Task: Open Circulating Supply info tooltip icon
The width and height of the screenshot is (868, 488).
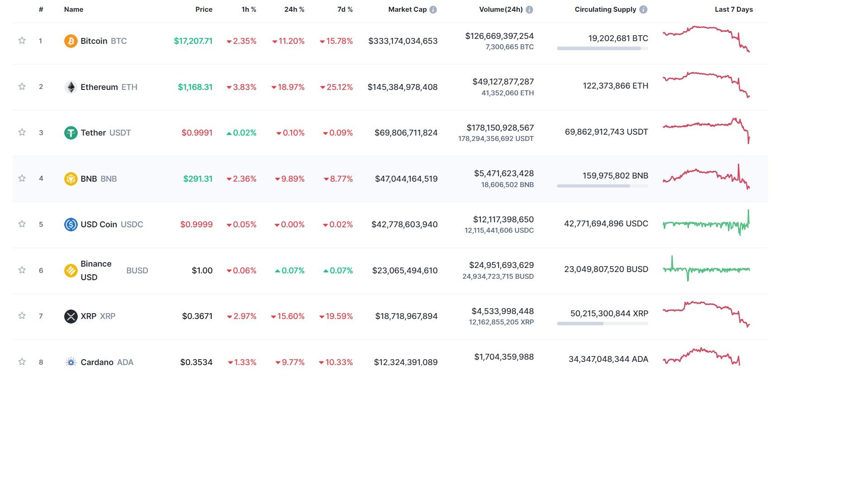Action: coord(643,9)
